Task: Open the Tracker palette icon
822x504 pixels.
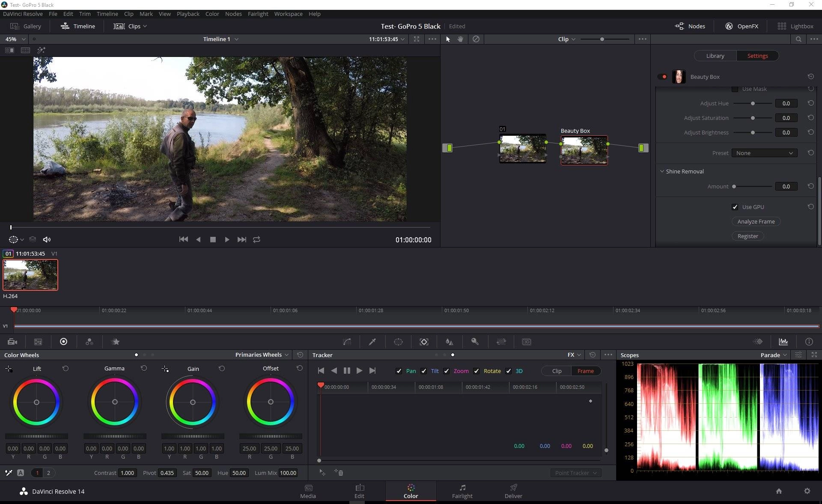Action: [424, 342]
